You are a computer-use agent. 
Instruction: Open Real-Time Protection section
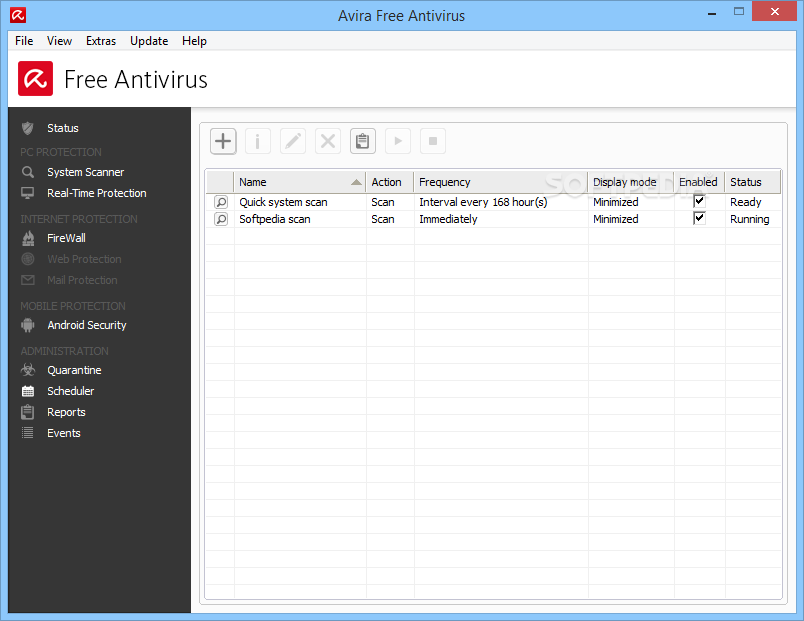tap(97, 193)
